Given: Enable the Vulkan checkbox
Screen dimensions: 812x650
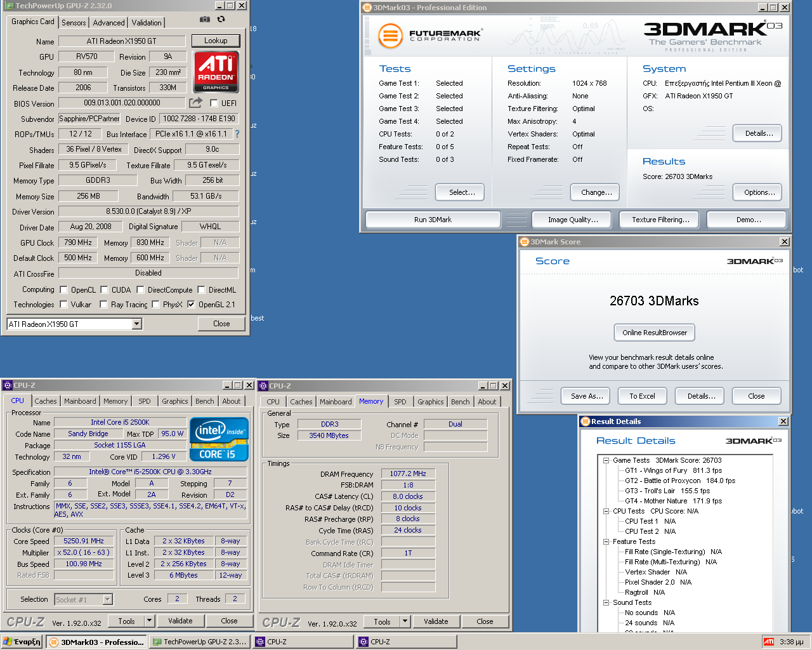Looking at the screenshot, I should 63,305.
